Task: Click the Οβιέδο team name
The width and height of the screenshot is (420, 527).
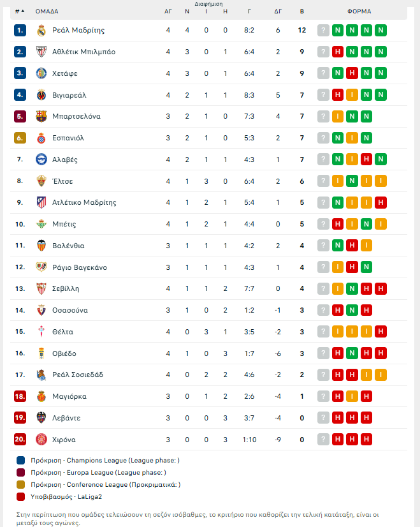Action: [64, 353]
